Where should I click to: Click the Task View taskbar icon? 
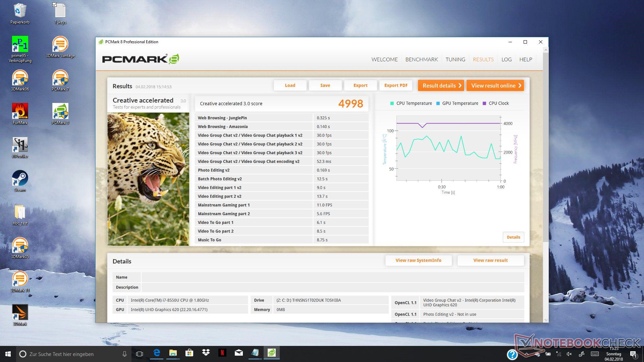[x=140, y=354]
